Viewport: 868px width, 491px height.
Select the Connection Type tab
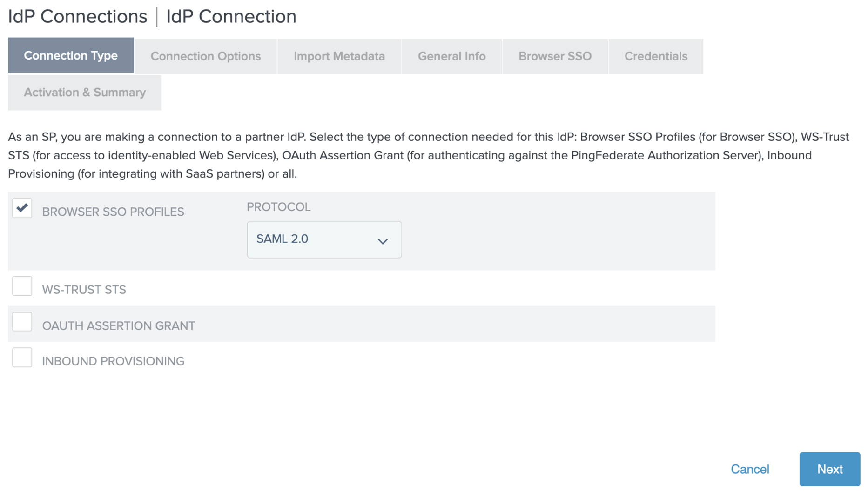point(71,56)
